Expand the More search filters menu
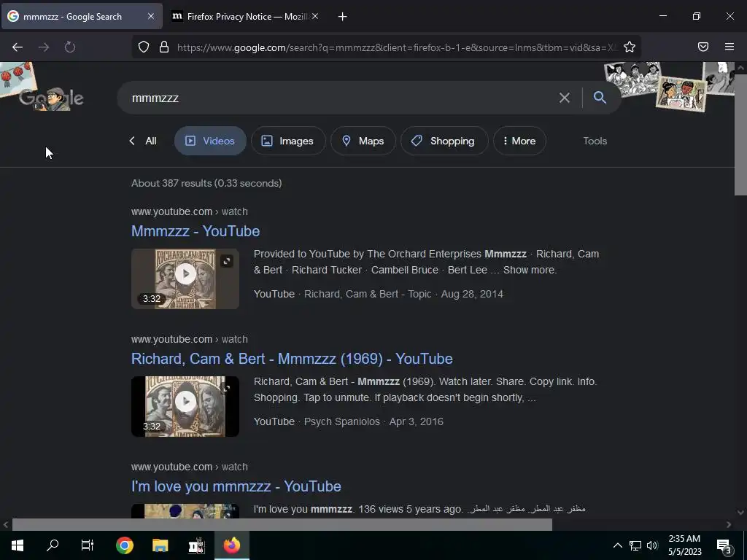This screenshot has width=747, height=560. coord(519,141)
